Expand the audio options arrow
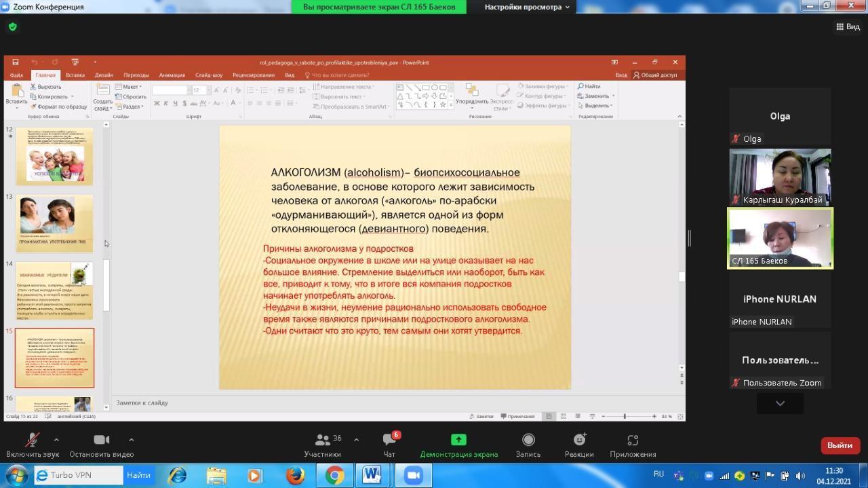Screen dimensions: 868x488 (x=56, y=439)
